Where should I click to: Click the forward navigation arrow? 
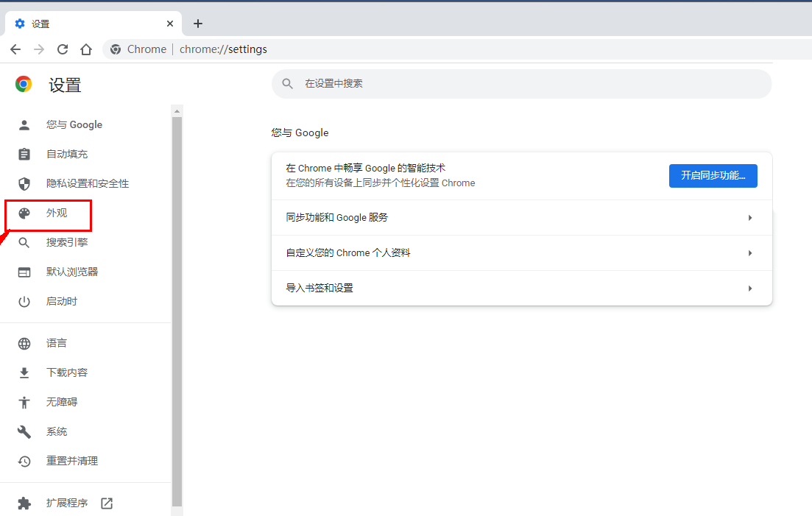point(39,49)
